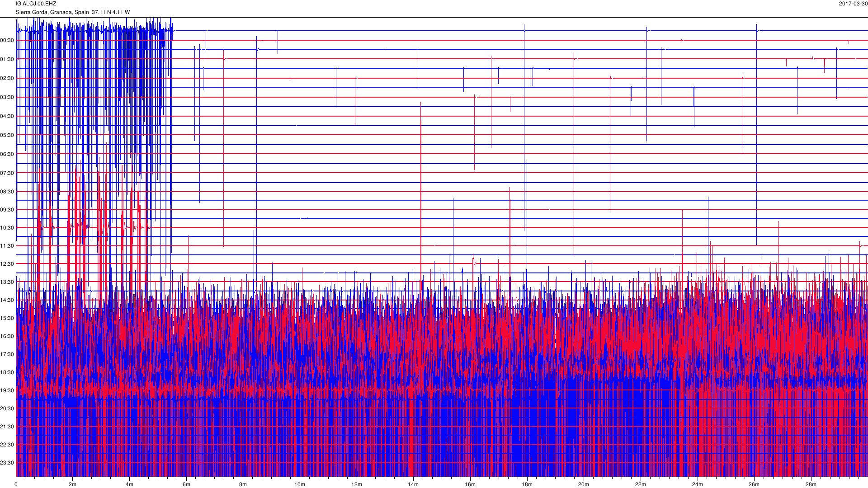This screenshot has height=488, width=868.
Task: Select the 07:30 time axis label
Action: [7, 173]
